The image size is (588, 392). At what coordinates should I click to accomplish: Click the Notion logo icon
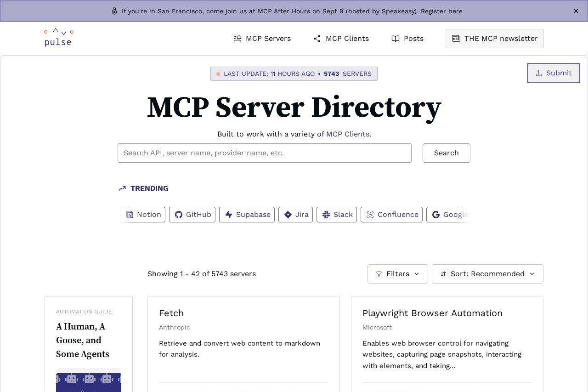pyautogui.click(x=130, y=215)
